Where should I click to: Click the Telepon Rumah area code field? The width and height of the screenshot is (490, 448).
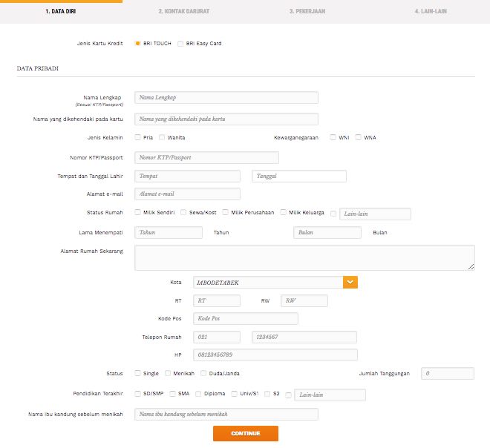pos(217,337)
